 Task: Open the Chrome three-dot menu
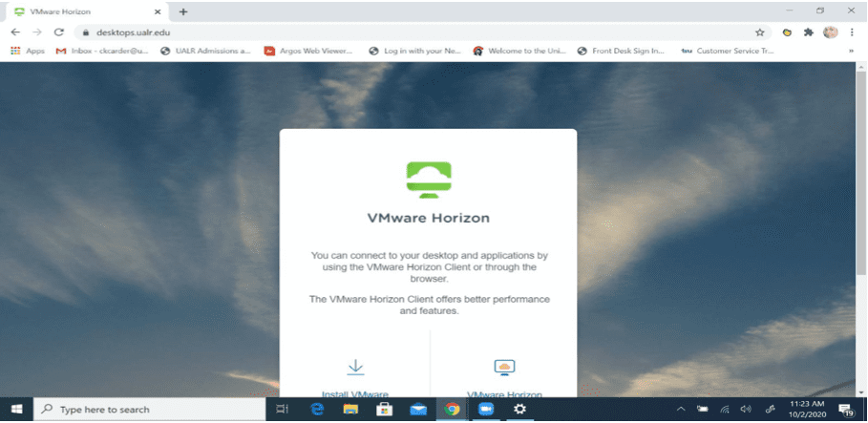(852, 32)
